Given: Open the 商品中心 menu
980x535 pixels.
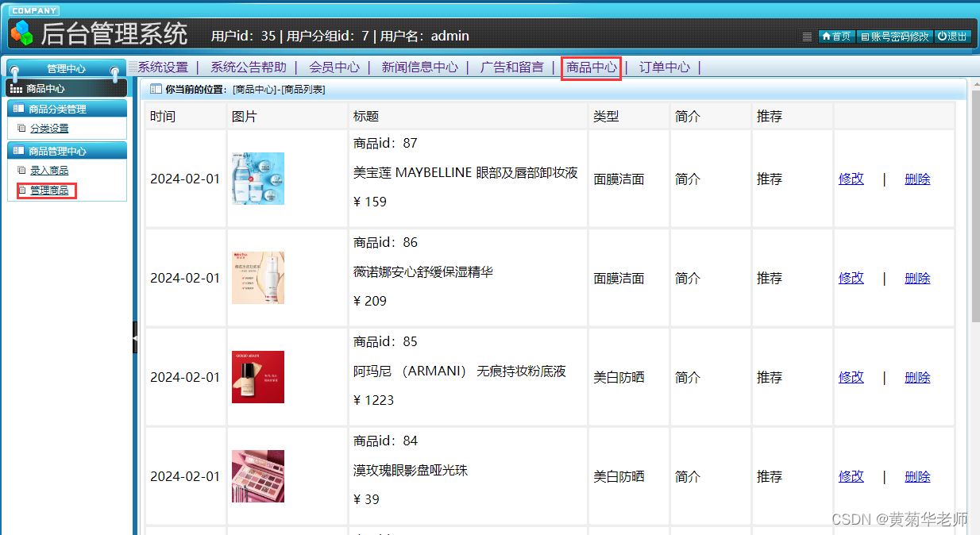Looking at the screenshot, I should pyautogui.click(x=592, y=67).
